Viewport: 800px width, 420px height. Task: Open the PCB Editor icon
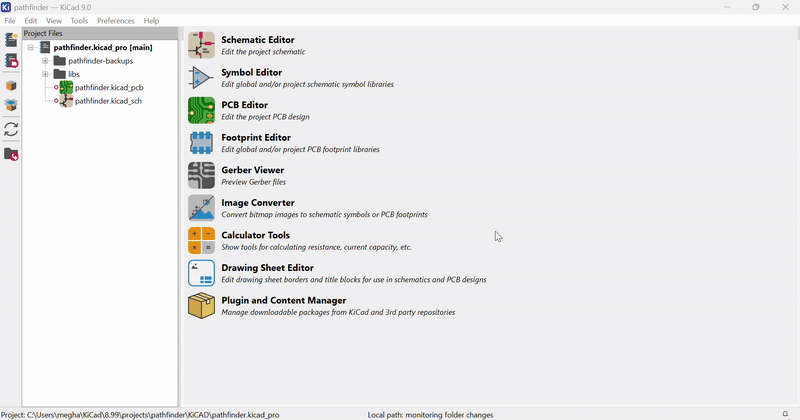[x=201, y=110]
